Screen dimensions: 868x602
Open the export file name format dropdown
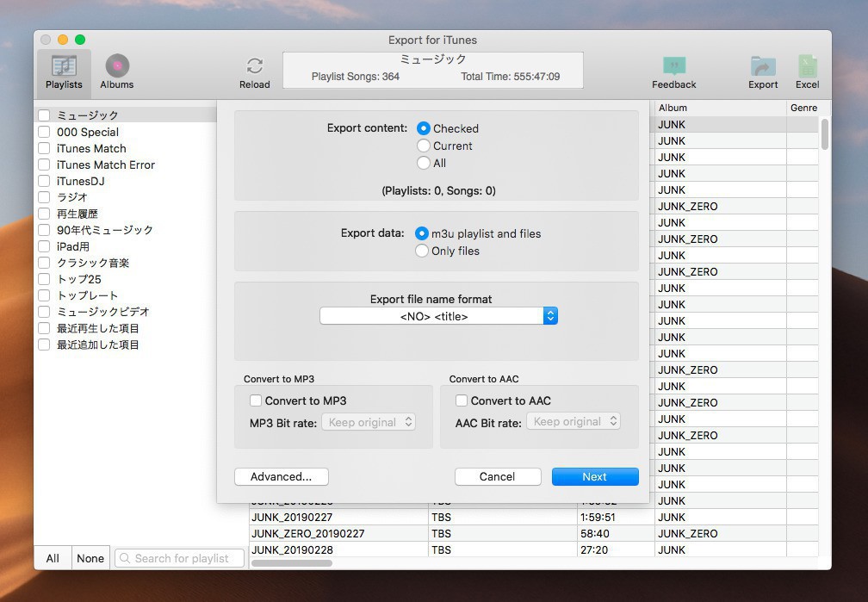click(438, 316)
